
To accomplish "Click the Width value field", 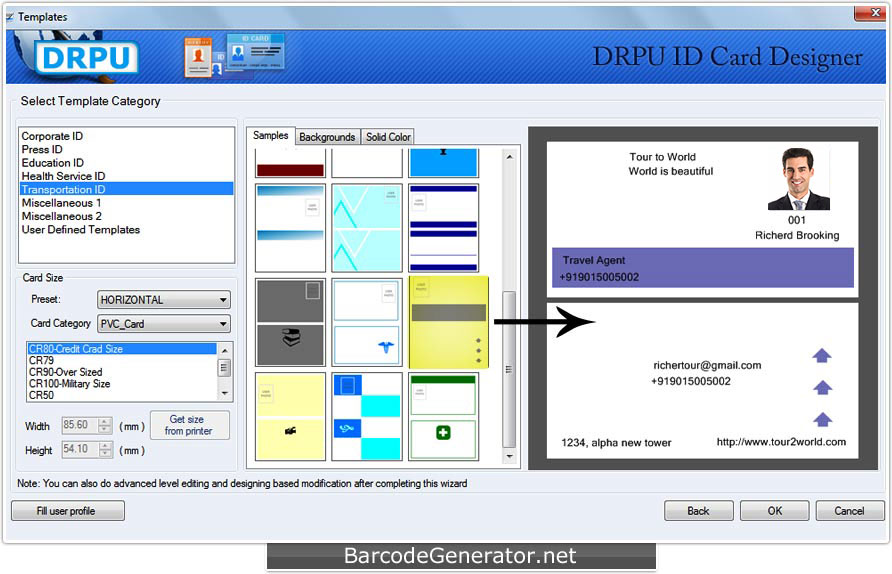I will click(x=80, y=425).
